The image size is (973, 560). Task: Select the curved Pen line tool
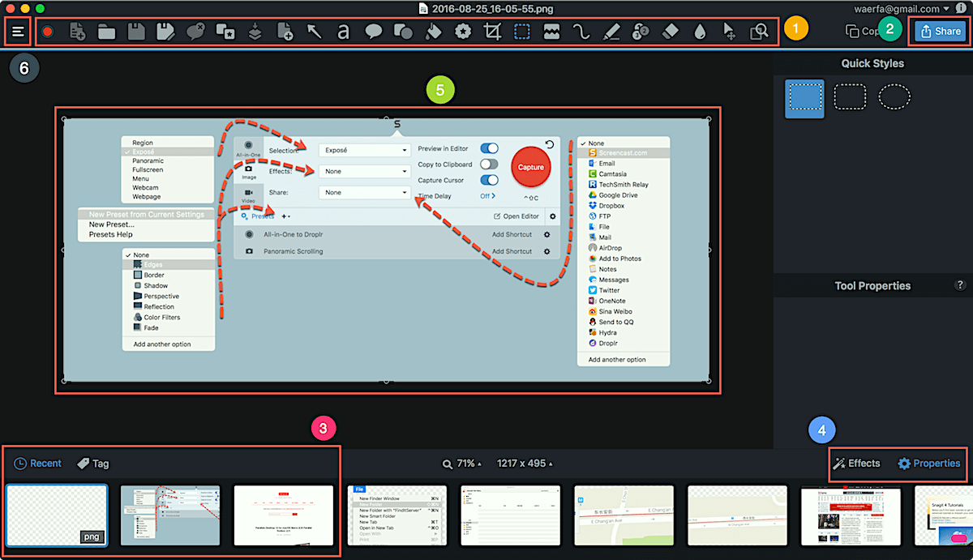point(581,32)
